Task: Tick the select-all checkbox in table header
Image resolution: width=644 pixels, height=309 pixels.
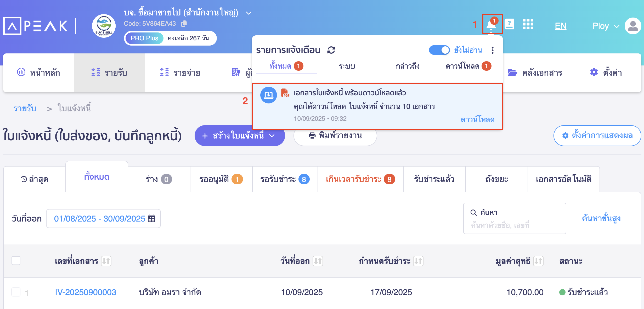Action: tap(16, 261)
